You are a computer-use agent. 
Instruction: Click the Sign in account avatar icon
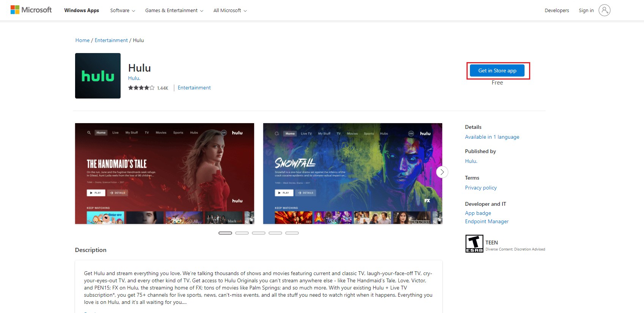[604, 10]
